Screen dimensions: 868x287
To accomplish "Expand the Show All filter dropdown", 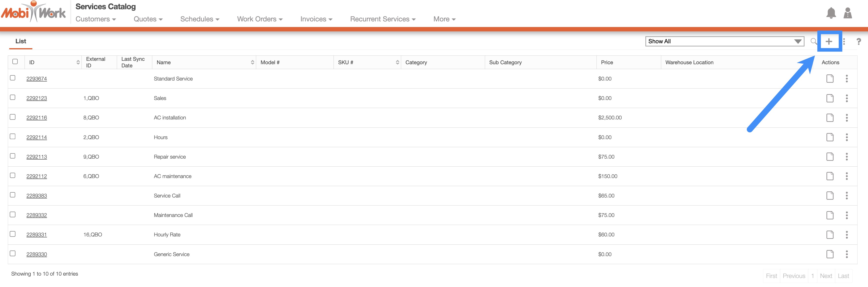I will (724, 41).
